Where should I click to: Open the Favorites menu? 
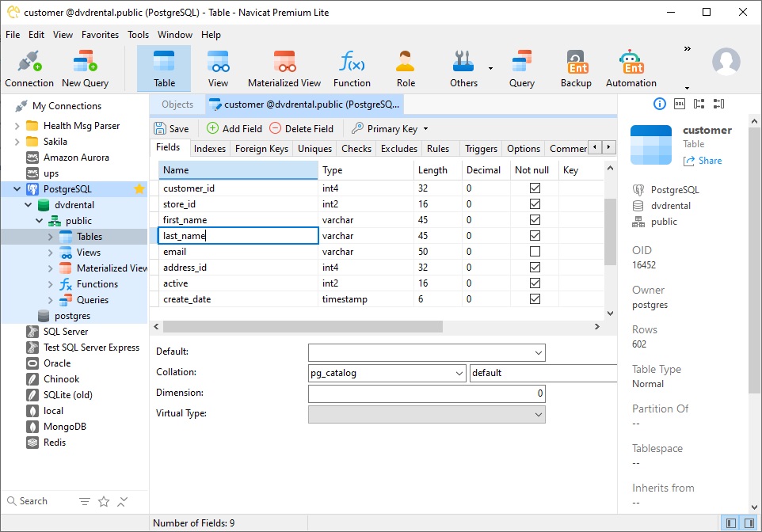pyautogui.click(x=100, y=35)
